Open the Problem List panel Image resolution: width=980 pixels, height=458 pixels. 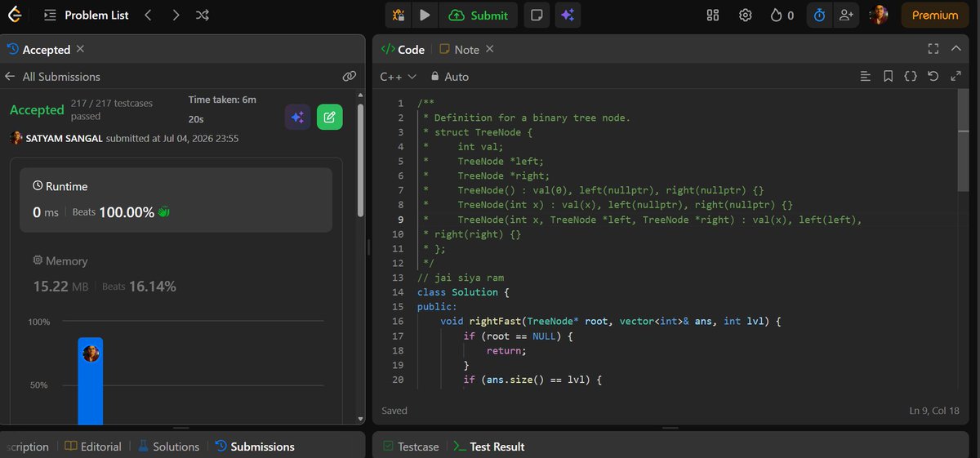pyautogui.click(x=87, y=15)
